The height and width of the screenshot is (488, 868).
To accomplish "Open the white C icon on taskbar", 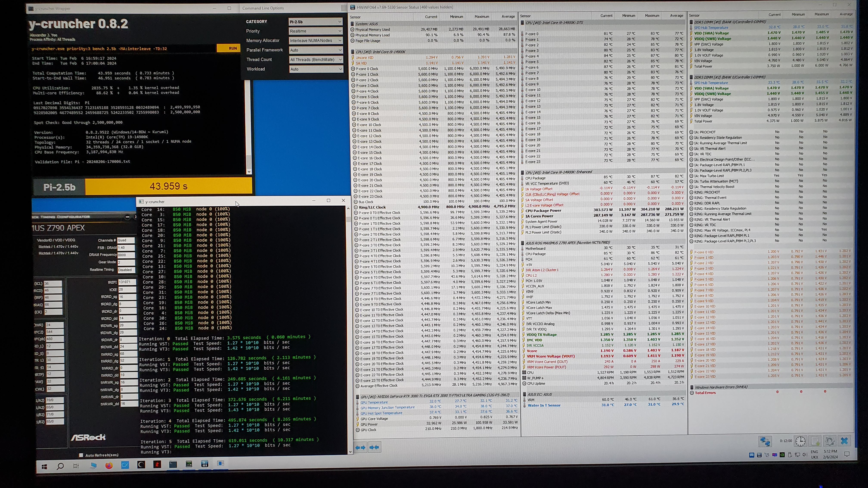I will [x=141, y=465].
